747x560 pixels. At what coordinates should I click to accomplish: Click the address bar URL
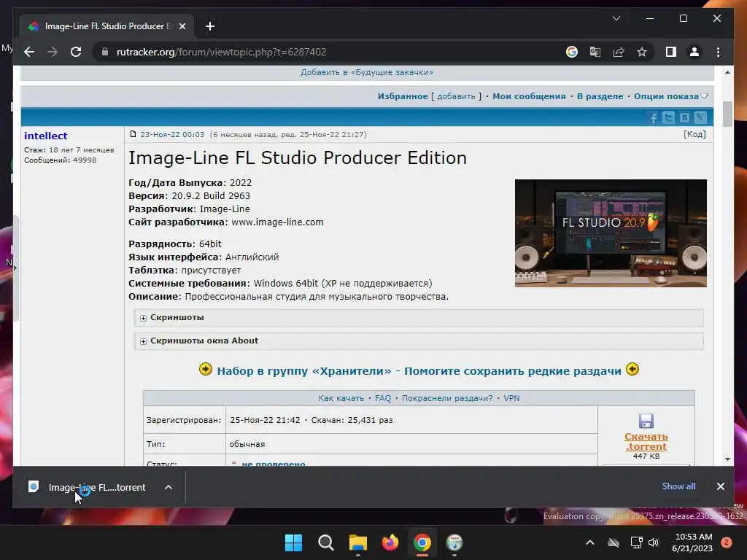coord(222,52)
